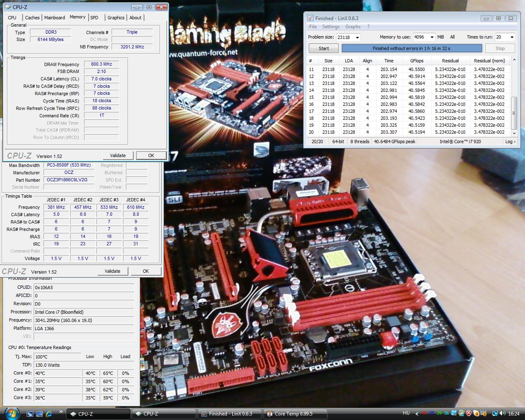Click the LinX results scrollbar up arrow
Viewport: 525px width, 420px height.
click(514, 60)
